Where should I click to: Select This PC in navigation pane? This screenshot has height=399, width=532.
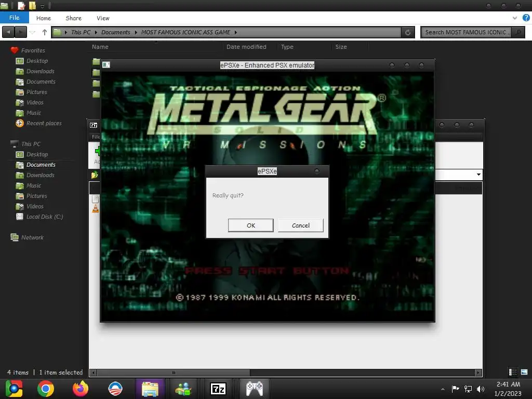point(31,144)
